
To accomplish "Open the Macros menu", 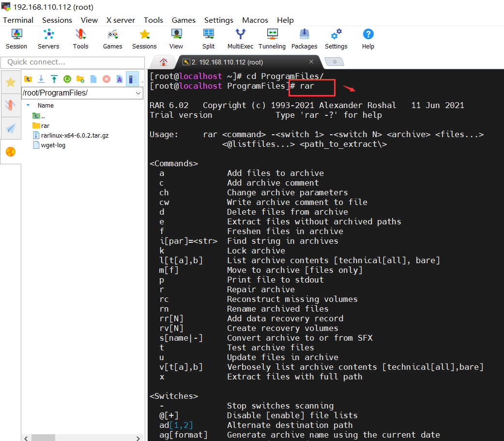I will click(x=255, y=20).
